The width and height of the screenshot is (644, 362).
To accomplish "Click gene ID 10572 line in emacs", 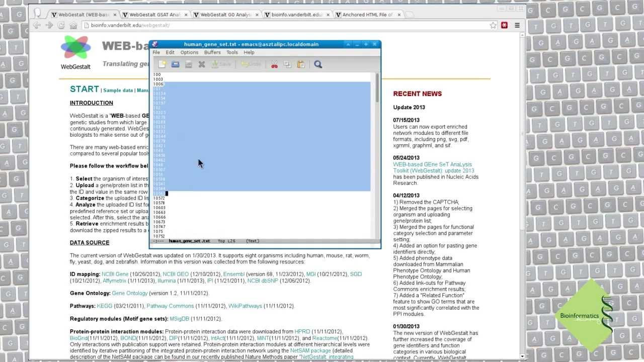I will pos(159,198).
